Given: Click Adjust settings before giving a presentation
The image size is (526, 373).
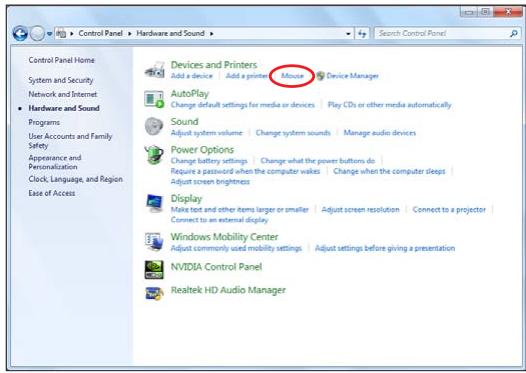Looking at the screenshot, I should coord(385,248).
